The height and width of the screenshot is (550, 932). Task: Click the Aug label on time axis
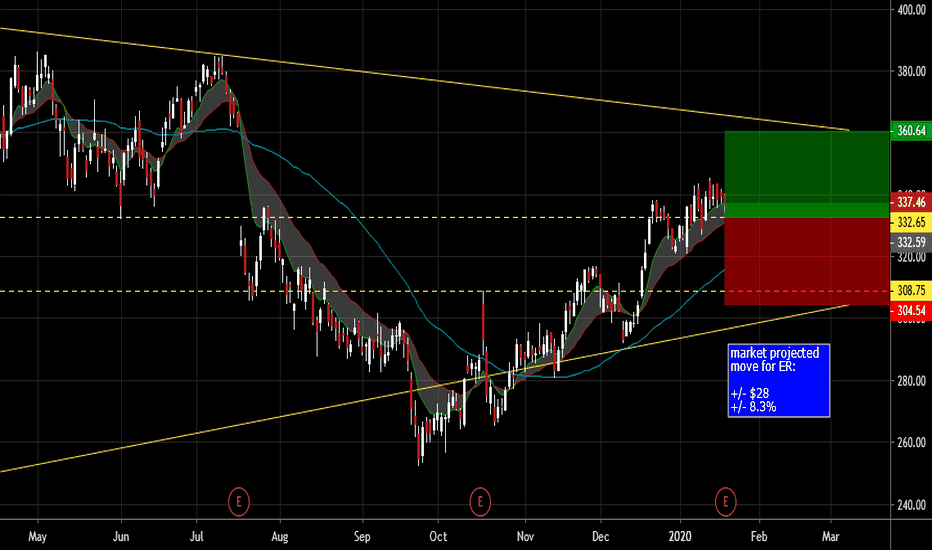279,536
